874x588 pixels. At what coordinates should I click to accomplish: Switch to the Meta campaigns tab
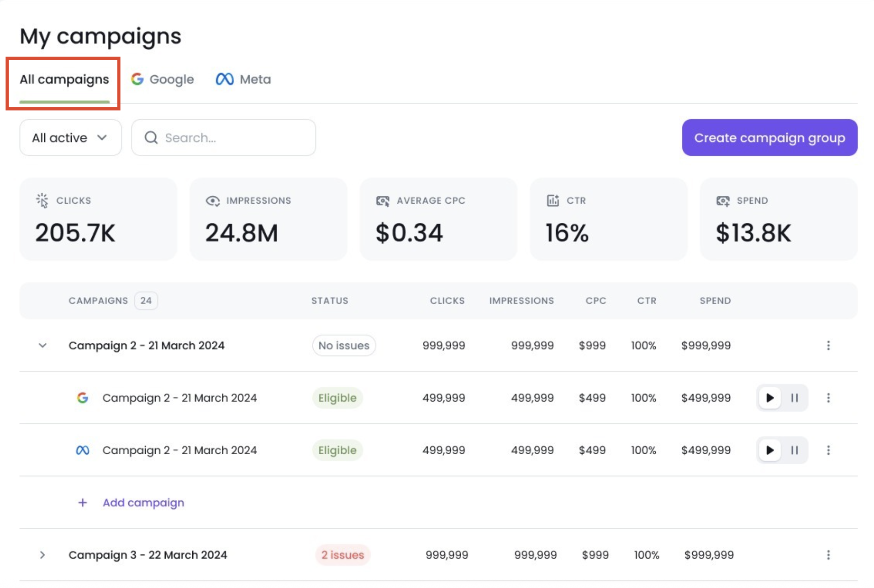255,79
